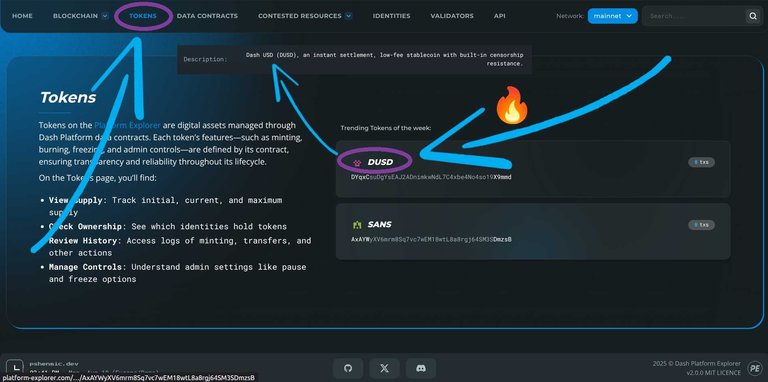Click the Platform Explorer link in the description
This screenshot has height=382, width=768.
(x=127, y=125)
